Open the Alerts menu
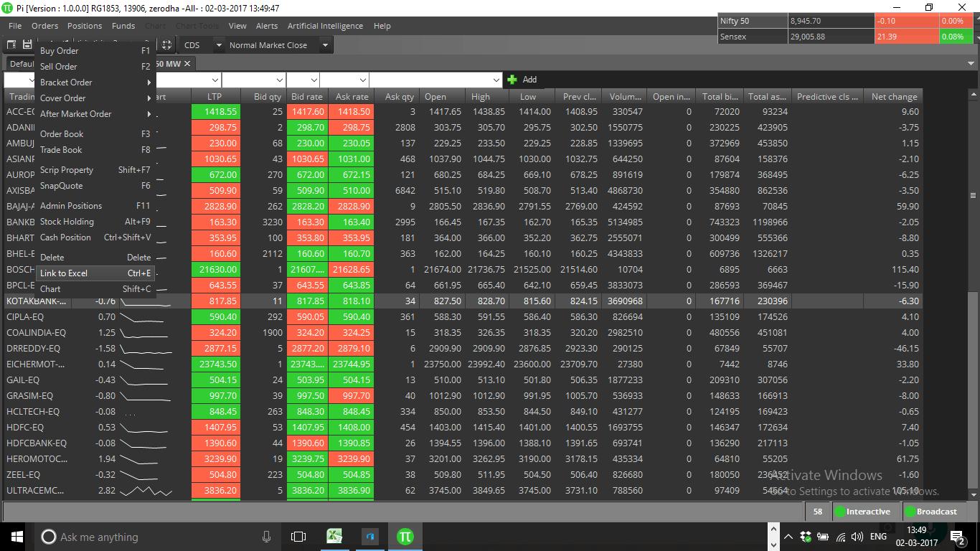 [267, 26]
